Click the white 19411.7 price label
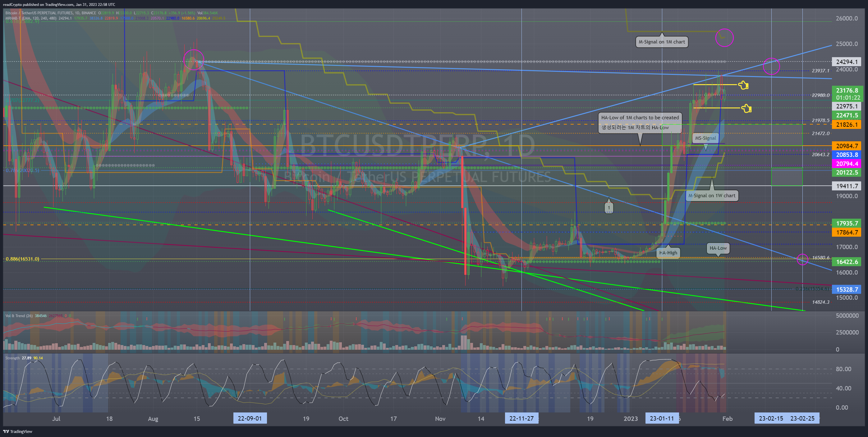This screenshot has width=868, height=437. (x=847, y=186)
